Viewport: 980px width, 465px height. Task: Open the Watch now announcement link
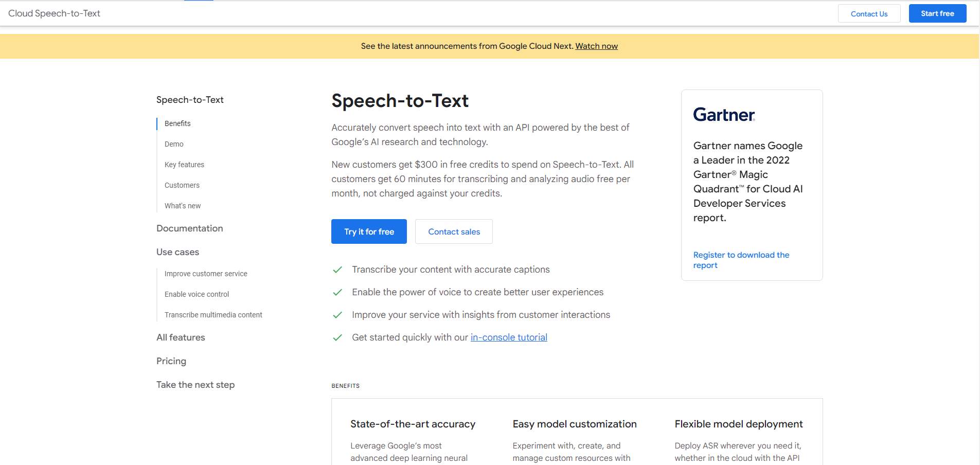[596, 46]
